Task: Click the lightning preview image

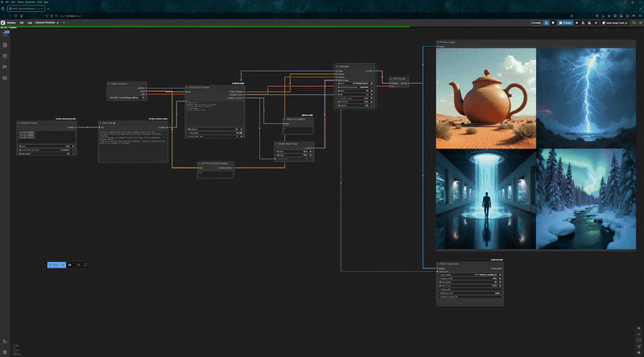Action: point(586,98)
